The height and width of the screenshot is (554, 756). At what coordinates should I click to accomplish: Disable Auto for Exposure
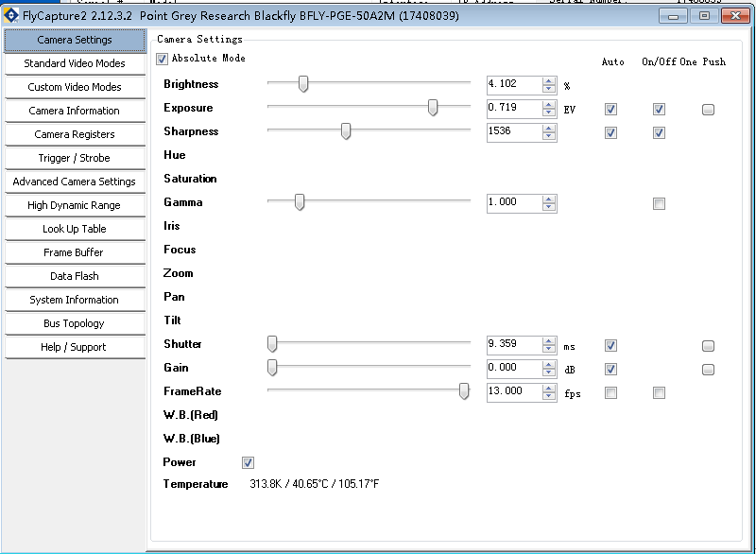click(610, 110)
